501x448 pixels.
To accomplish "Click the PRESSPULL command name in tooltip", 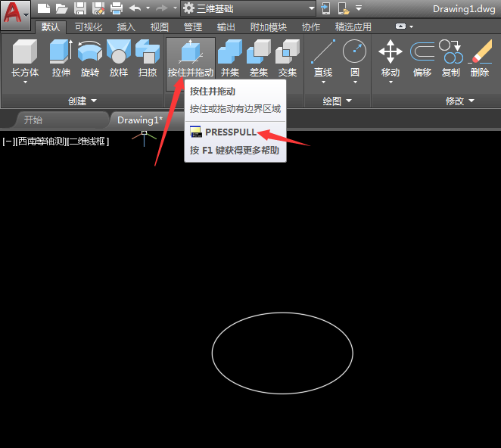I will 231,132.
